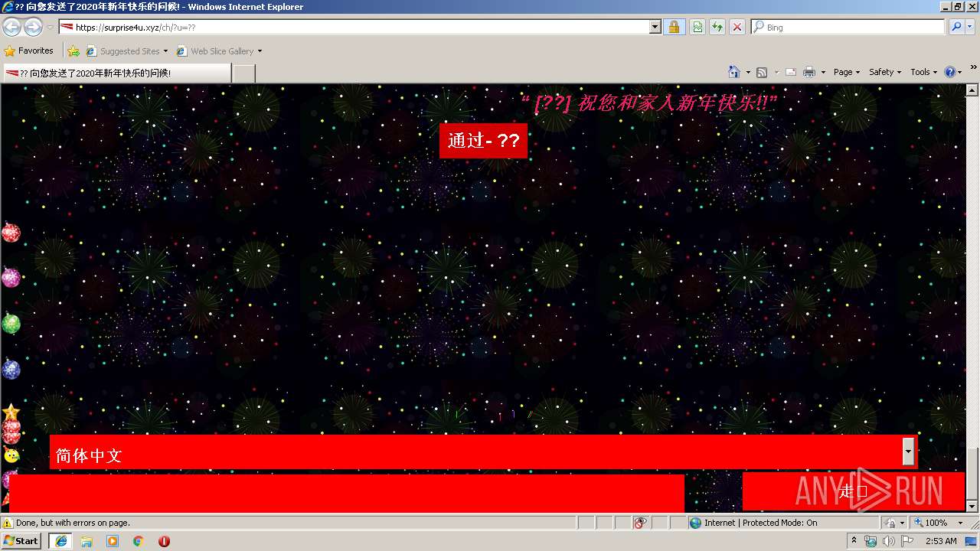Open Chrome from the taskbar

point(139,541)
